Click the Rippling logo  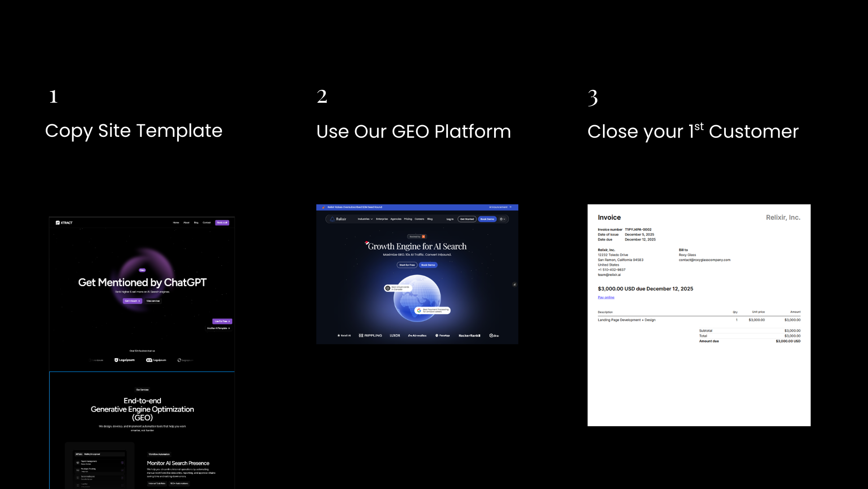point(370,336)
